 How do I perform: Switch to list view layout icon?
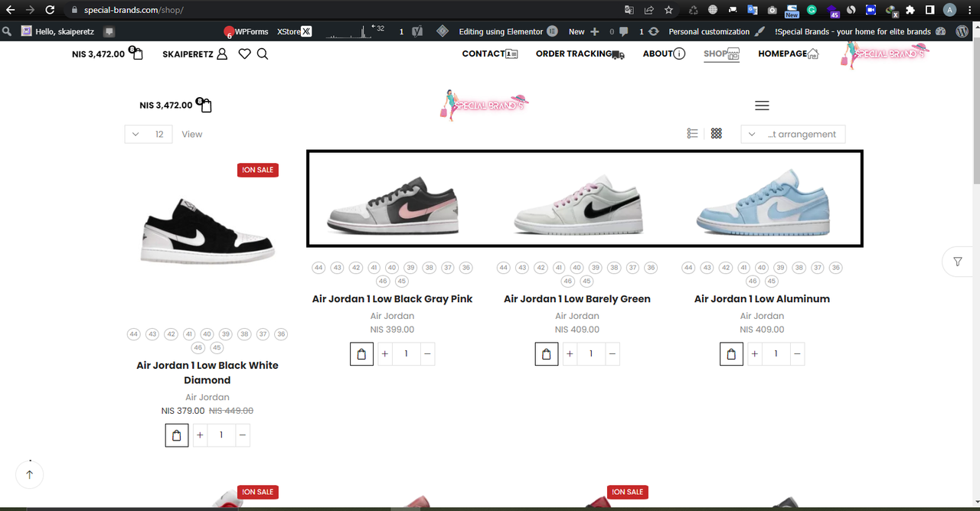click(x=692, y=133)
